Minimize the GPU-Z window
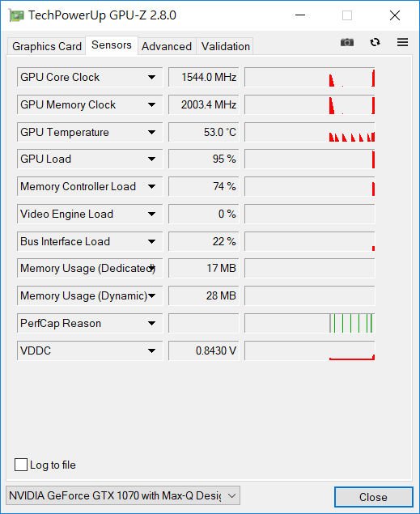 coord(300,15)
